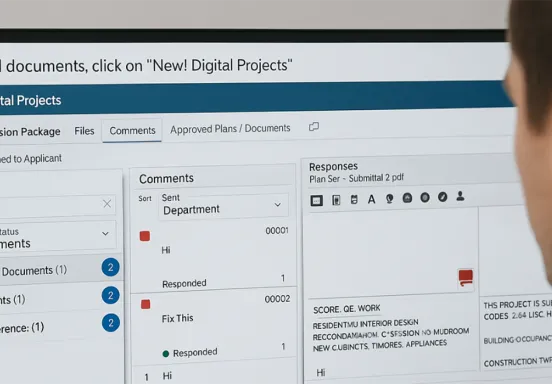Click comment number 00002
552x384 pixels.
[x=277, y=299]
